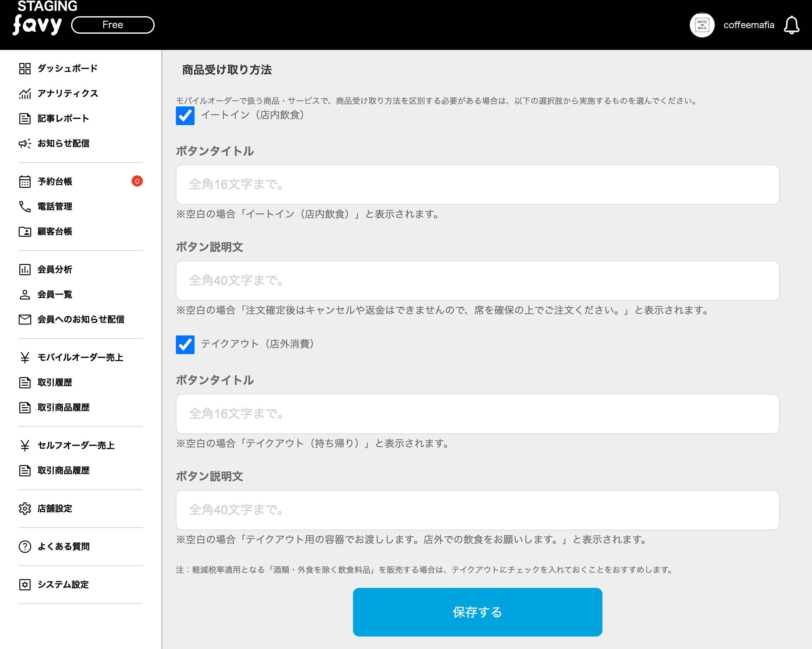Click the Free plan badge button
The height and width of the screenshot is (649, 812).
click(x=113, y=25)
